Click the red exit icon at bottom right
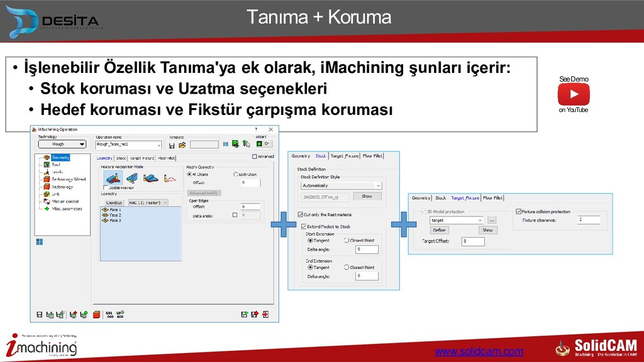 tap(266, 314)
